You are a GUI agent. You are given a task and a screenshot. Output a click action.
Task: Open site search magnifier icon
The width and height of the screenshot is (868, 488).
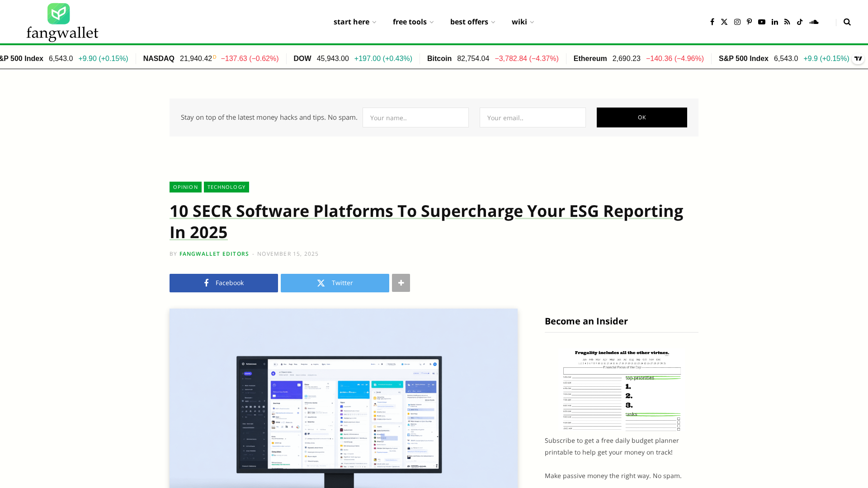[x=847, y=22]
